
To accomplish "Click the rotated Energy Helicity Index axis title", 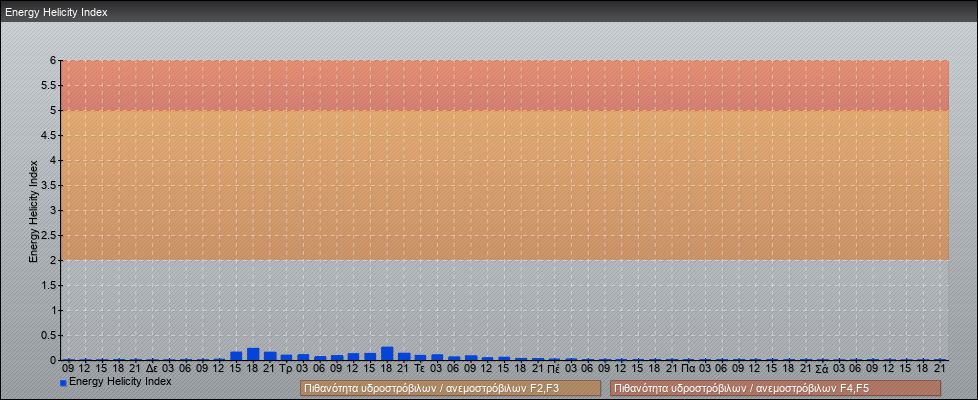I will (33, 210).
